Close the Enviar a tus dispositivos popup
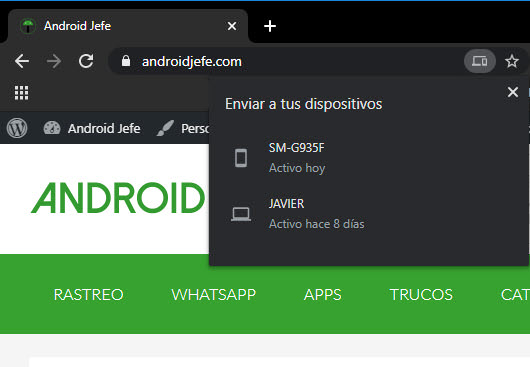This screenshot has height=367, width=530. [x=513, y=92]
